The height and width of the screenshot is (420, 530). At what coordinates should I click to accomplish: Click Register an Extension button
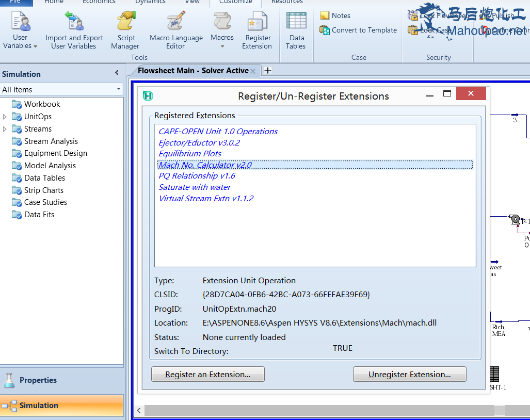click(x=207, y=375)
